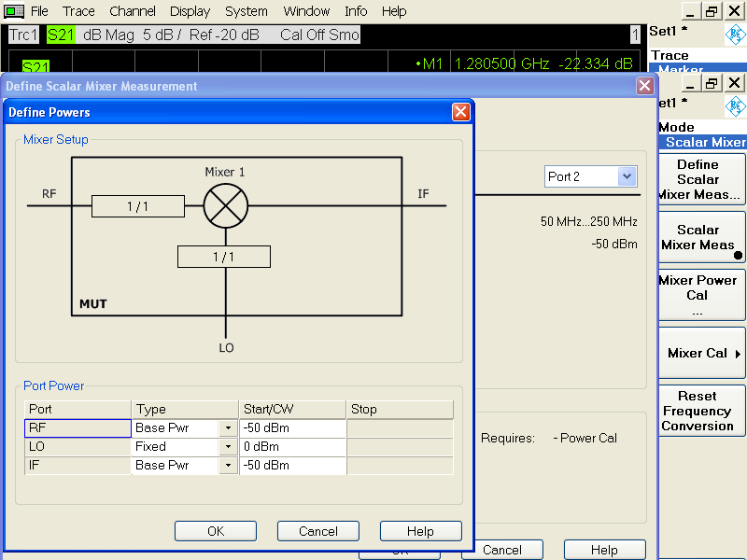Image resolution: width=747 pixels, height=560 pixels.
Task: Select the Trc1 trace label
Action: [x=23, y=35]
